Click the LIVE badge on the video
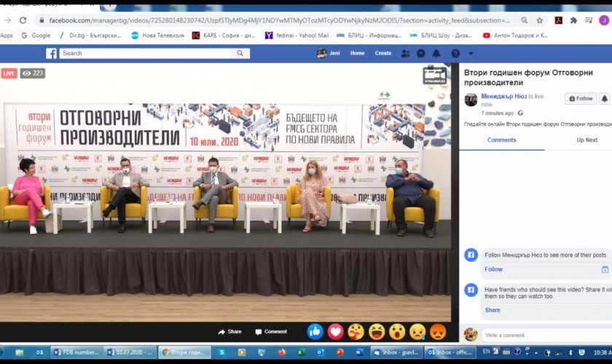Image resolution: width=612 pixels, height=364 pixels. point(9,74)
